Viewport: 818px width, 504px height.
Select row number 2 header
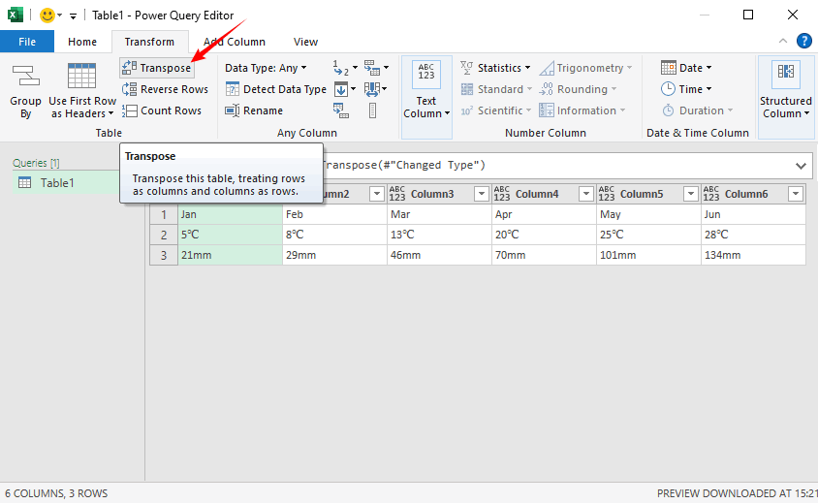pos(164,235)
